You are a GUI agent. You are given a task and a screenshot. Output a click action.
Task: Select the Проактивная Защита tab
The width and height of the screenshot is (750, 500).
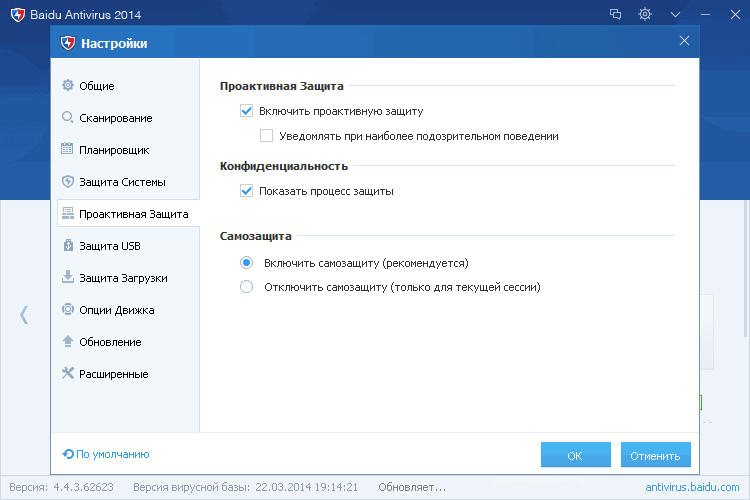coord(128,213)
